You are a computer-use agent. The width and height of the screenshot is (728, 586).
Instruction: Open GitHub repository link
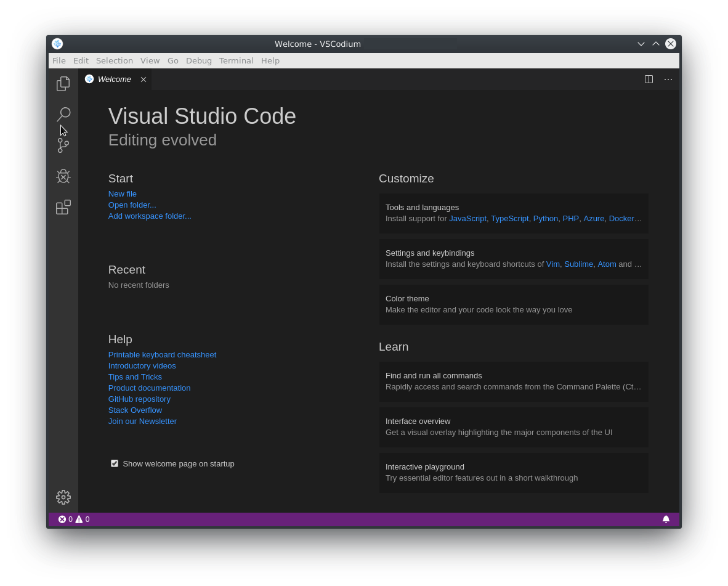click(139, 399)
